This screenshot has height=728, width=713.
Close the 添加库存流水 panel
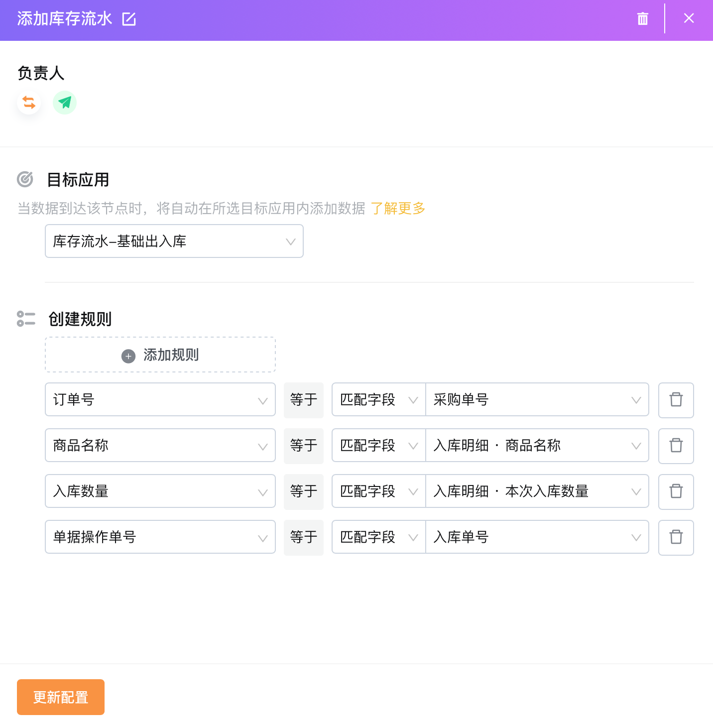click(689, 18)
